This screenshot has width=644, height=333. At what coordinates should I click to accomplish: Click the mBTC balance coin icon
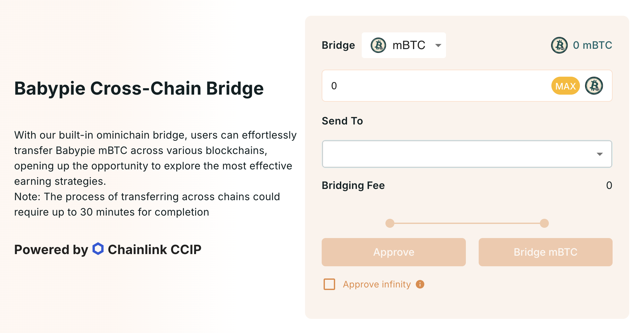click(559, 45)
